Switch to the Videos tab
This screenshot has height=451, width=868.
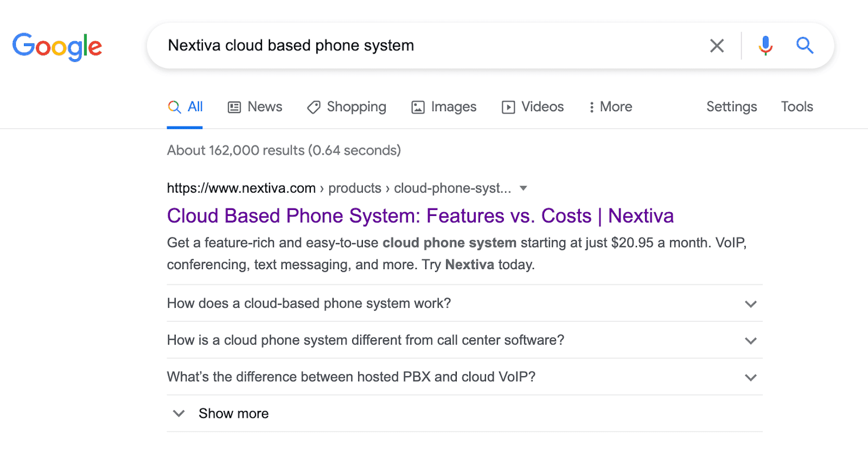pyautogui.click(x=533, y=107)
